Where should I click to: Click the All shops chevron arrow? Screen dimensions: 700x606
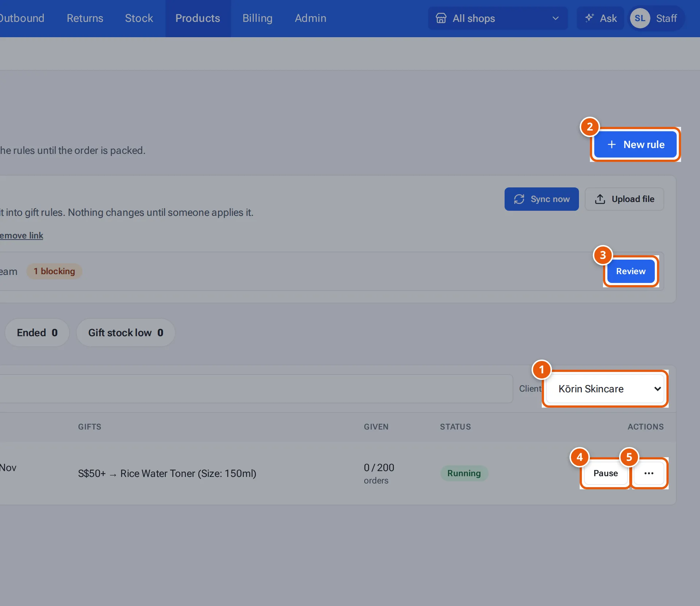(x=556, y=18)
